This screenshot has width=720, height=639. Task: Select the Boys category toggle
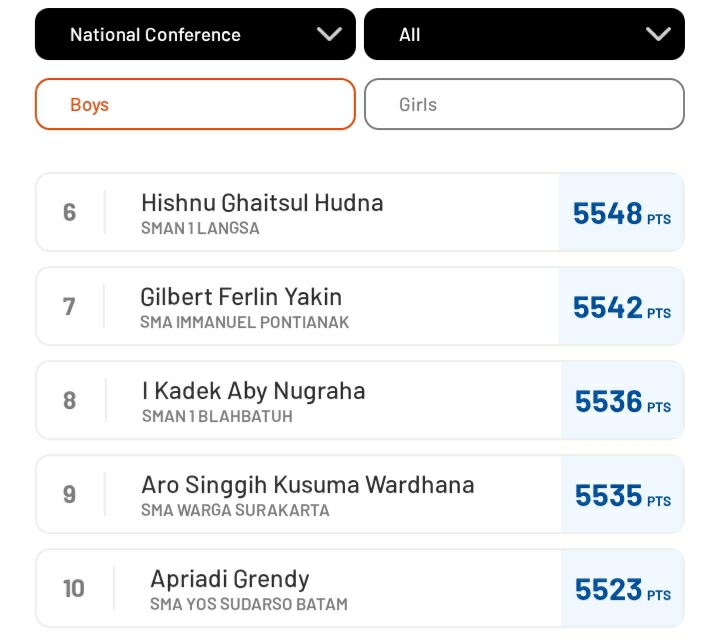pyautogui.click(x=195, y=104)
